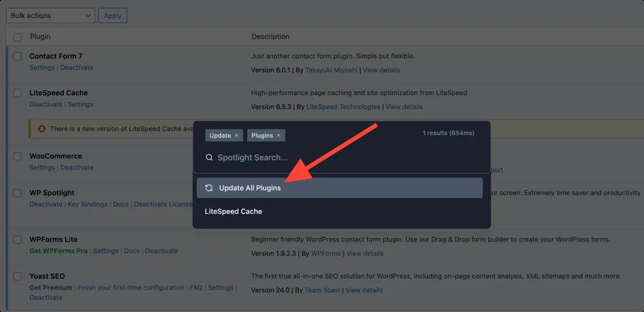
Task: Open WPForms Lite Docs link
Action: [132, 251]
